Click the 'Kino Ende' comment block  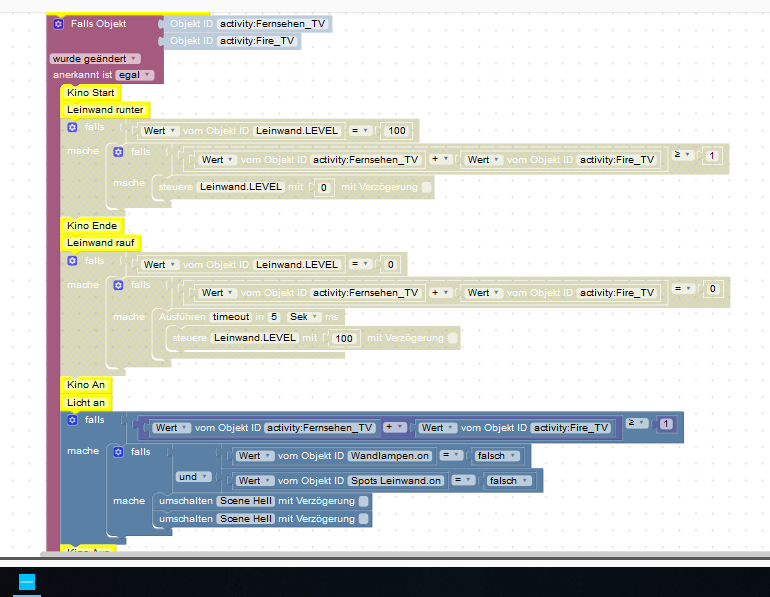pyautogui.click(x=92, y=226)
